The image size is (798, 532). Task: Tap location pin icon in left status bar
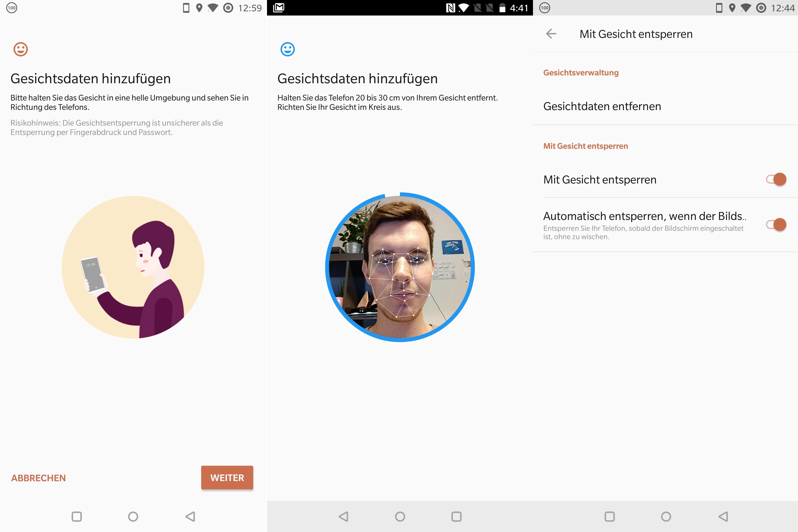pos(199,8)
